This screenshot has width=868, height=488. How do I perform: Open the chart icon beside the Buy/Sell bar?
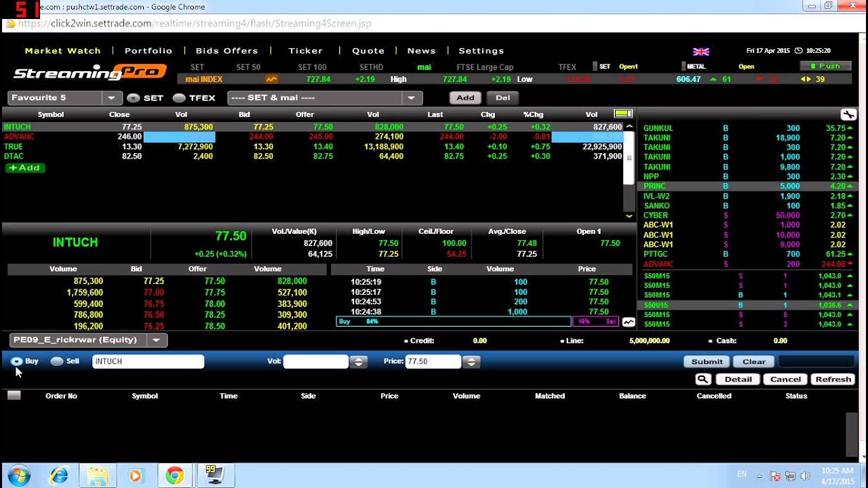pyautogui.click(x=629, y=322)
